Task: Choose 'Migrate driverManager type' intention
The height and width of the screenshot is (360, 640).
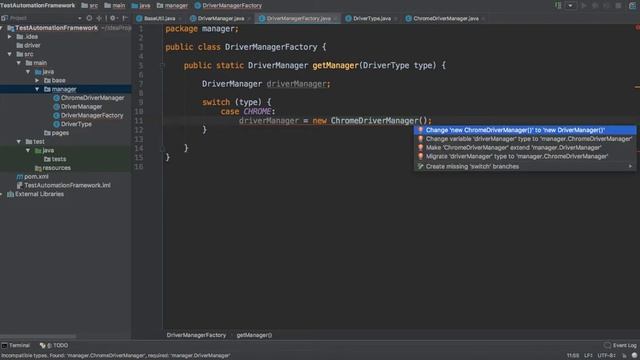Action: click(525, 156)
